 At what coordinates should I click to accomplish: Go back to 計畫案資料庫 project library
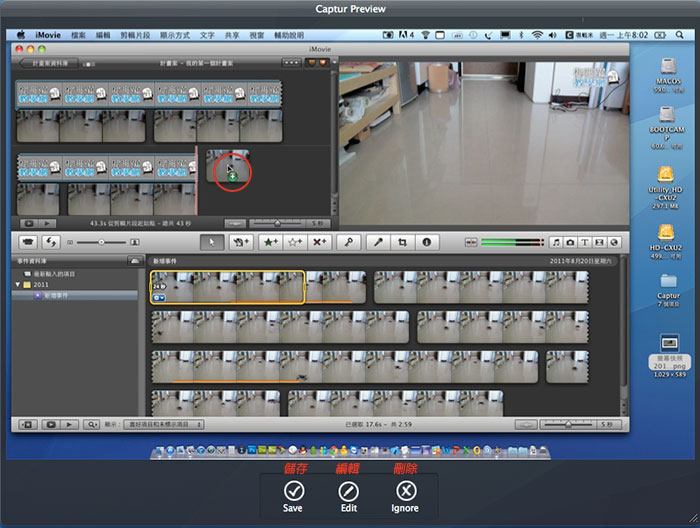pos(49,63)
